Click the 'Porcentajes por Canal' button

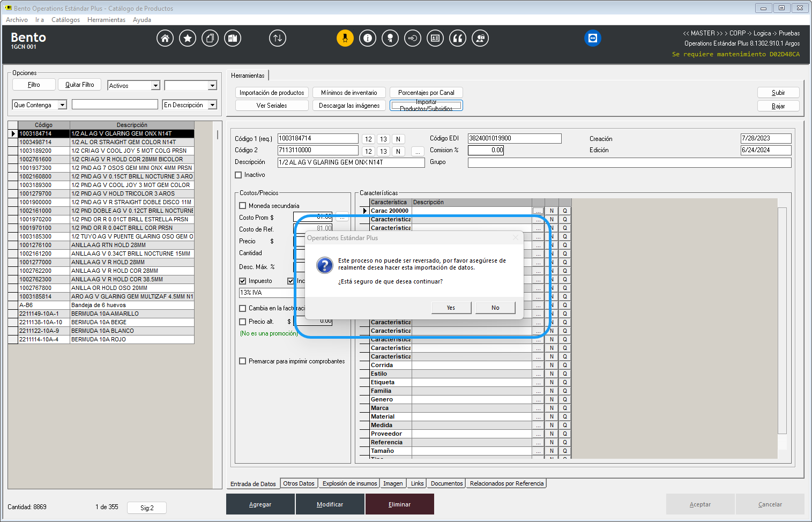[x=426, y=93]
